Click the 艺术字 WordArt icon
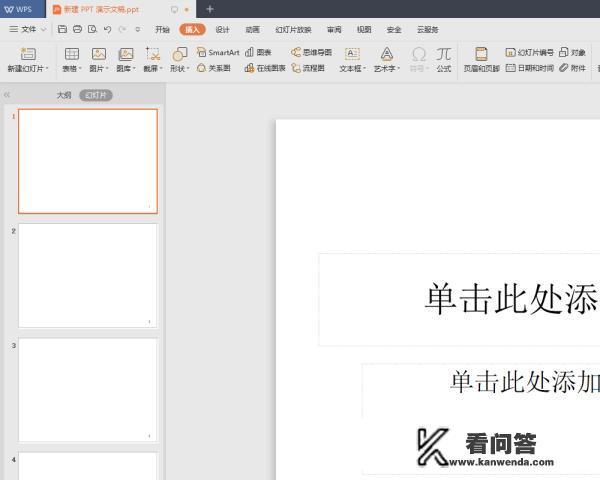The image size is (600, 480). click(386, 54)
